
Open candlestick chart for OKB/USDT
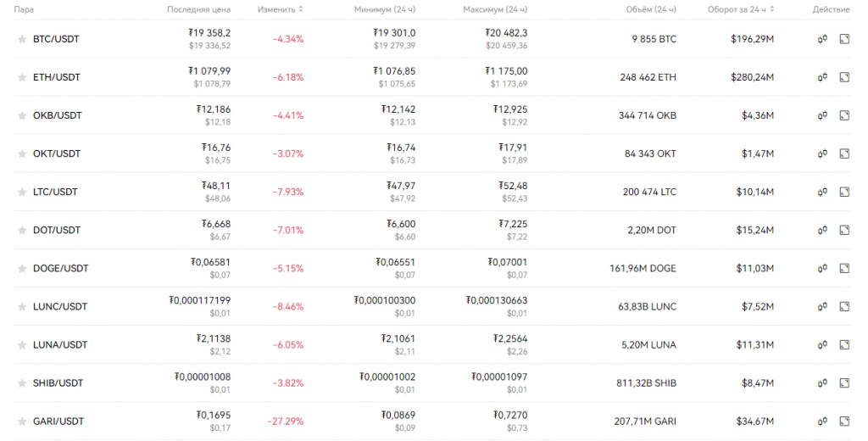tap(822, 115)
